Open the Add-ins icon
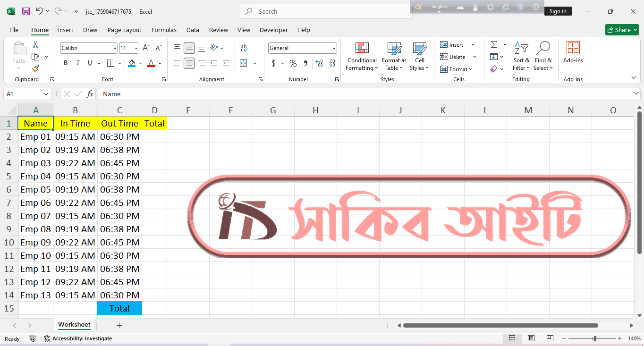Image resolution: width=644 pixels, height=346 pixels. [x=573, y=52]
